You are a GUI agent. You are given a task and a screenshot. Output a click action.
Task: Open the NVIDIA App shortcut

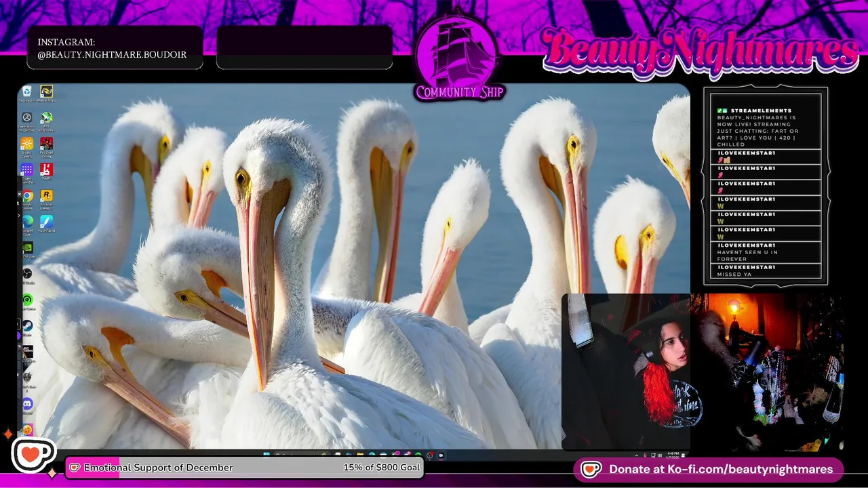point(28,249)
